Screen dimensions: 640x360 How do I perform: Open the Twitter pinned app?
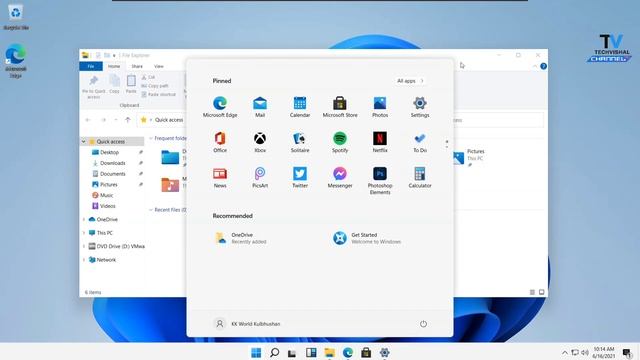(300, 178)
